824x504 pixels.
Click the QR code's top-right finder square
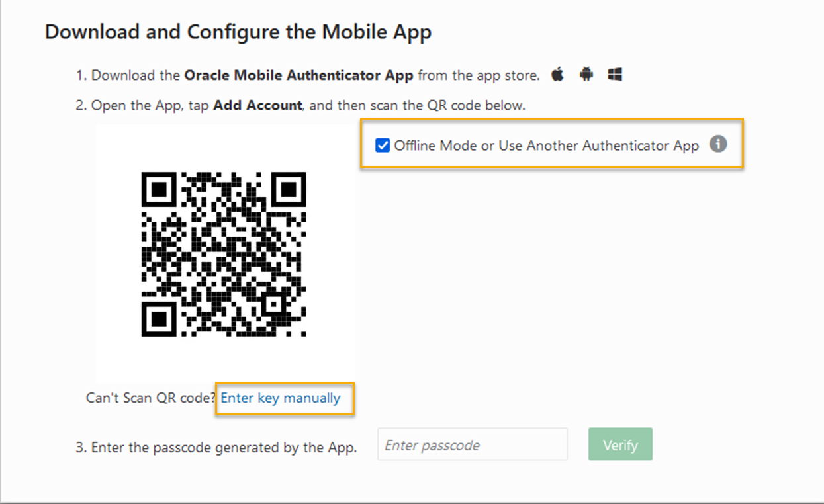(x=290, y=189)
